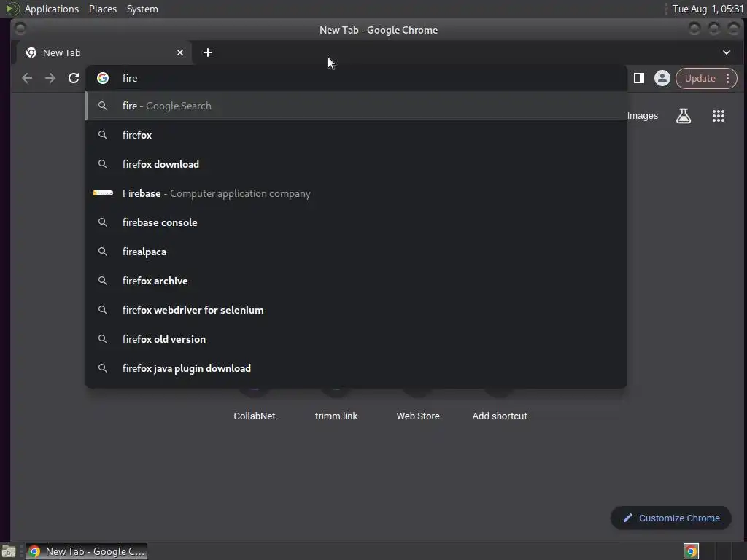The width and height of the screenshot is (747, 560).
Task: Close the New Tab tab
Action: tap(180, 52)
